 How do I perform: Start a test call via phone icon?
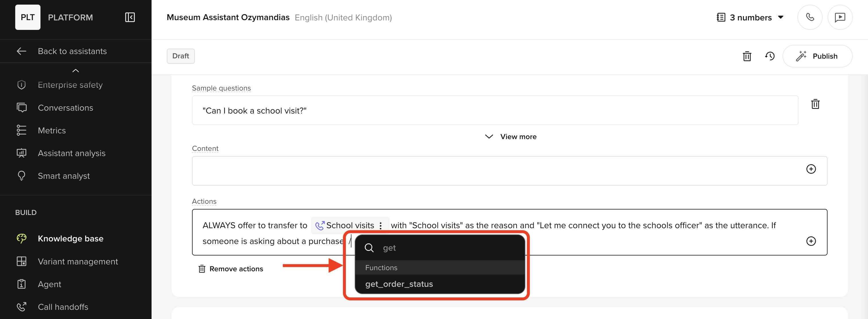[x=810, y=17]
